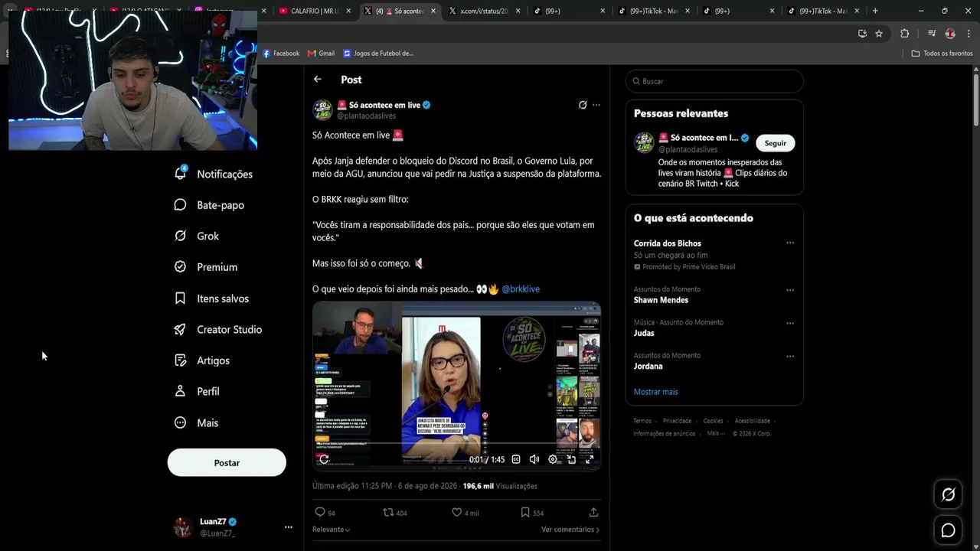
Task: Open the Chrome three-dot menu
Action: pos(969,34)
